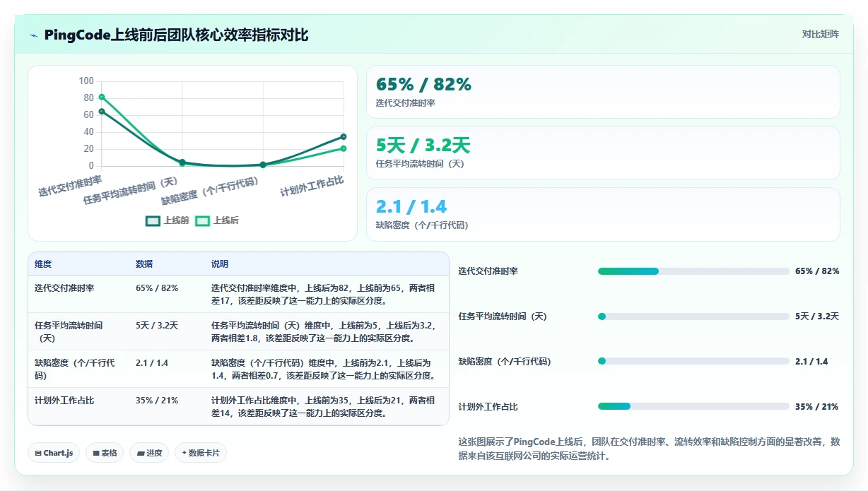
Task: Click the 上线后 计划外工作占比 chart point
Action: [x=344, y=148]
